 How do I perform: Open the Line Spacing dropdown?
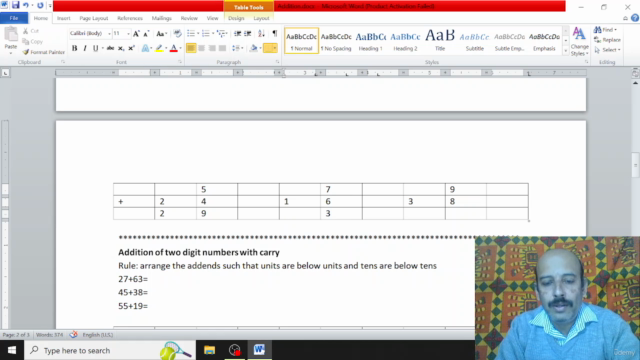(238, 48)
